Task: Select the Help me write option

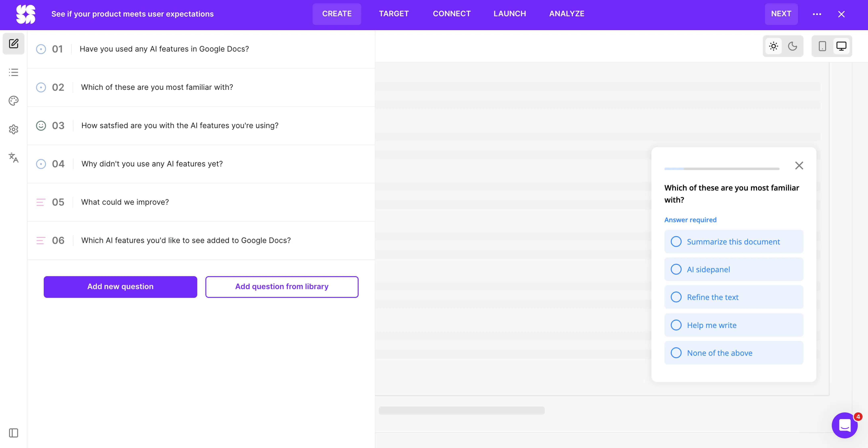Action: pos(733,325)
